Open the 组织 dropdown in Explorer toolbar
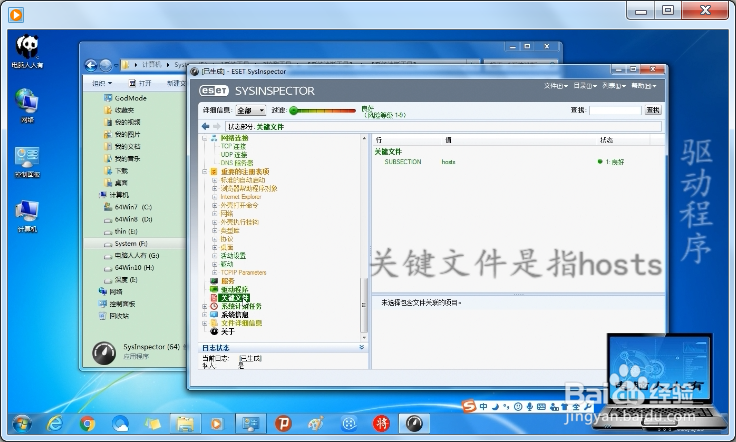This screenshot has width=736, height=442. tap(102, 84)
